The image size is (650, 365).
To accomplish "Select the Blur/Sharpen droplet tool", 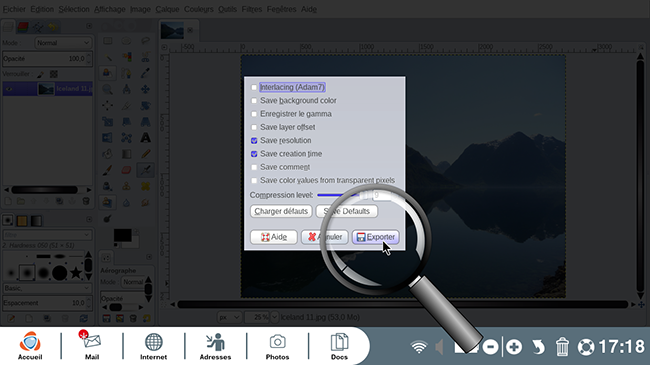I will pyautogui.click(x=126, y=202).
